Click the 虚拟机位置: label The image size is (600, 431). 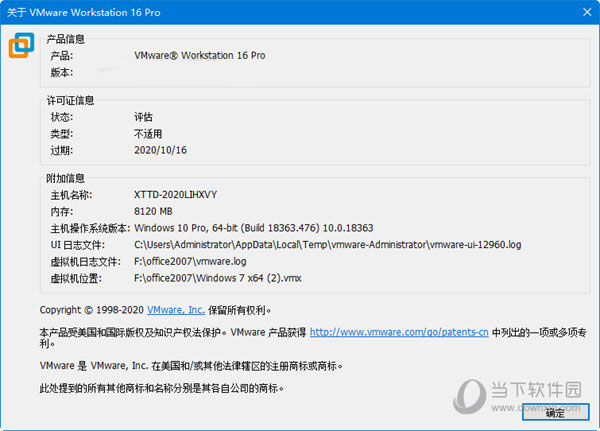coord(76,278)
